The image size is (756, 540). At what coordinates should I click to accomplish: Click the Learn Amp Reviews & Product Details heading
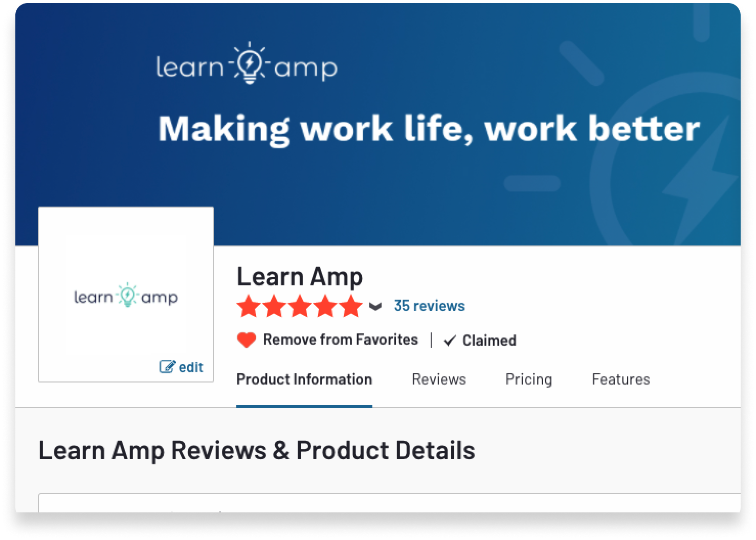click(x=257, y=451)
